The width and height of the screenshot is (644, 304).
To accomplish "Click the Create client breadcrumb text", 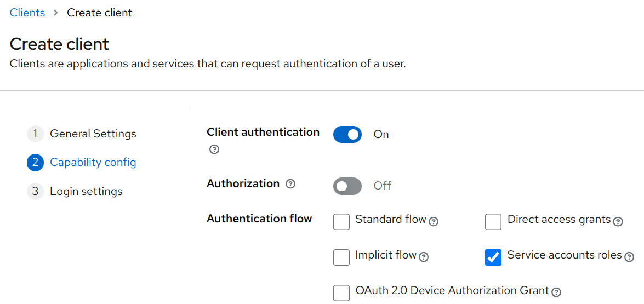I will [x=99, y=13].
